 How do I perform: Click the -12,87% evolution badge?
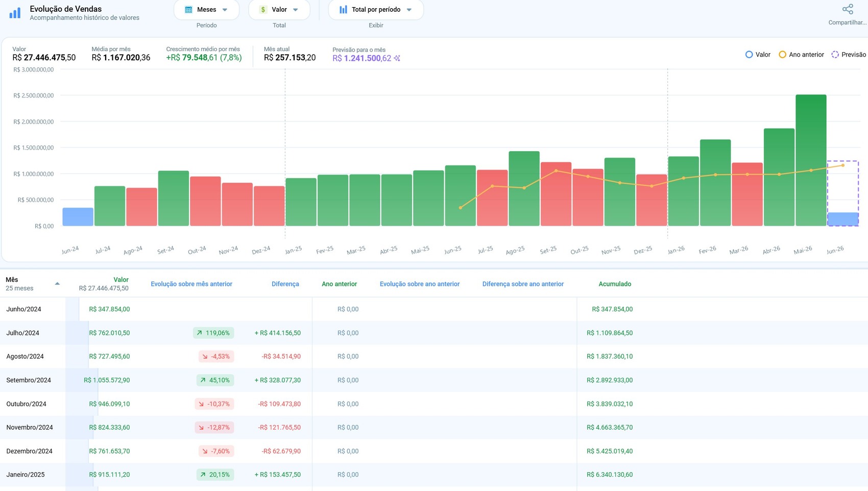click(x=214, y=427)
